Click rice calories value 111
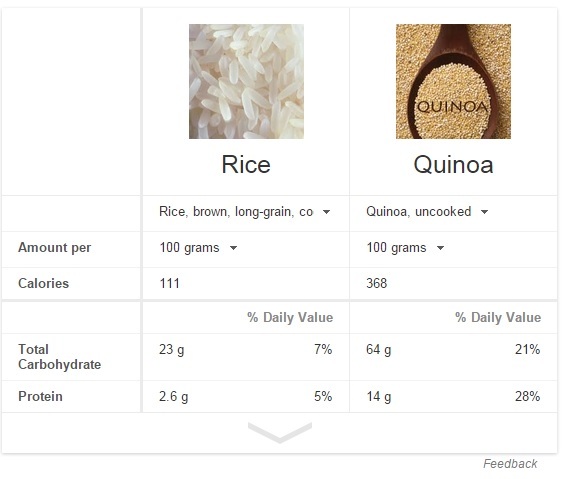Screen dimensions: 562x479 click(x=170, y=284)
